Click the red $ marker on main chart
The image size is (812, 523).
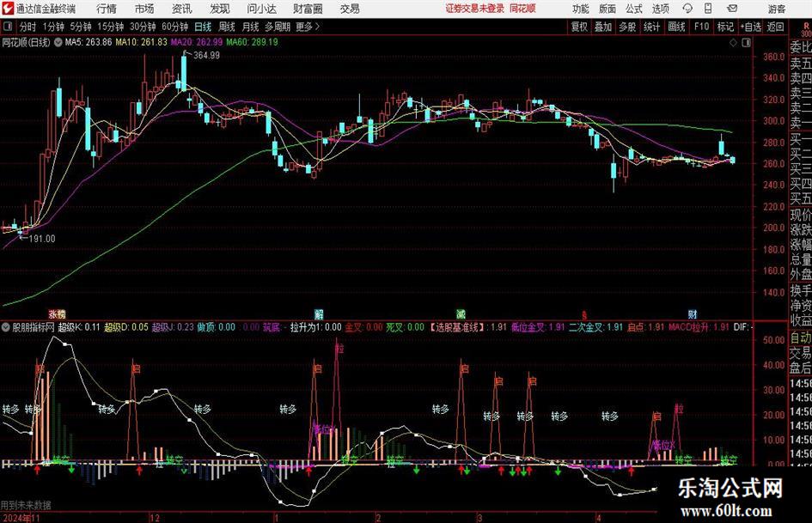pyautogui.click(x=584, y=314)
